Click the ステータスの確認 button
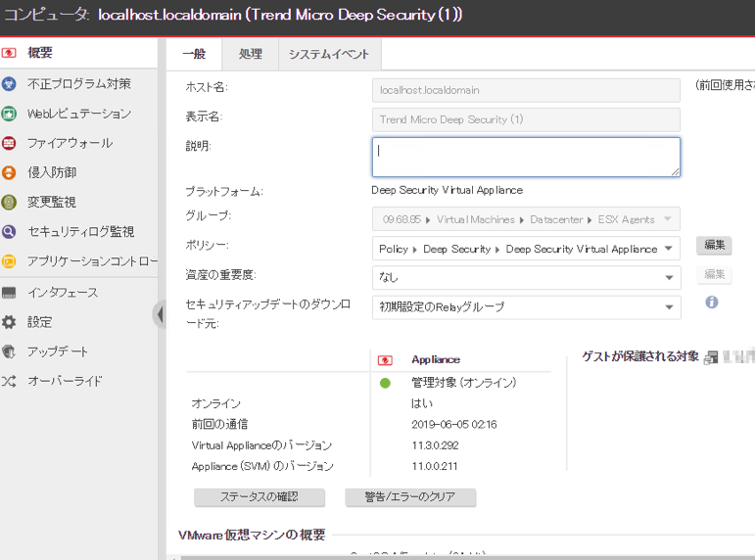The image size is (755, 560). (260, 497)
